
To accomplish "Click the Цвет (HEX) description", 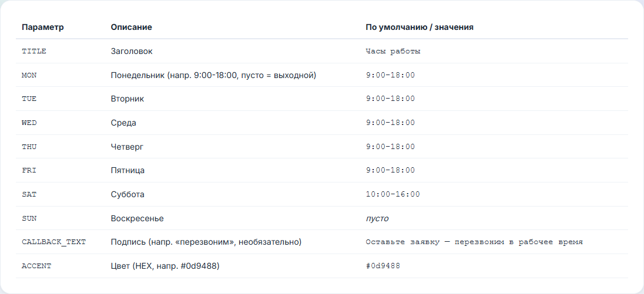I will click(165, 266).
